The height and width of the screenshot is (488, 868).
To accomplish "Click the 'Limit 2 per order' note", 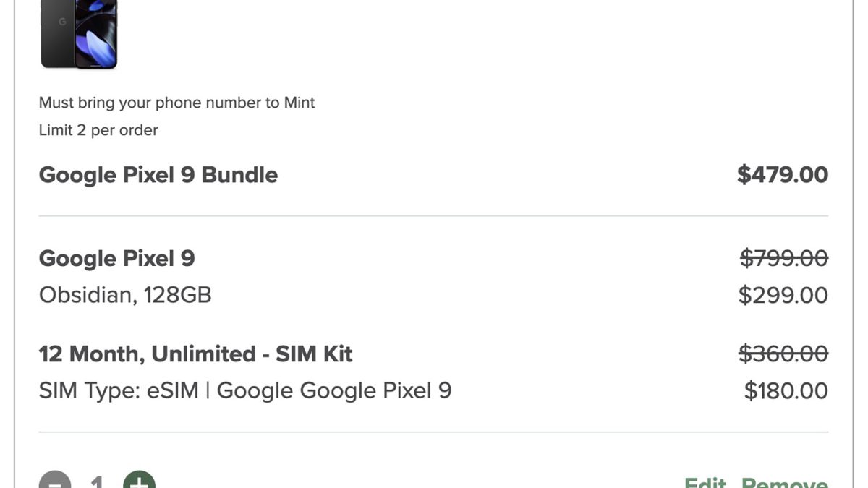I will tap(98, 130).
